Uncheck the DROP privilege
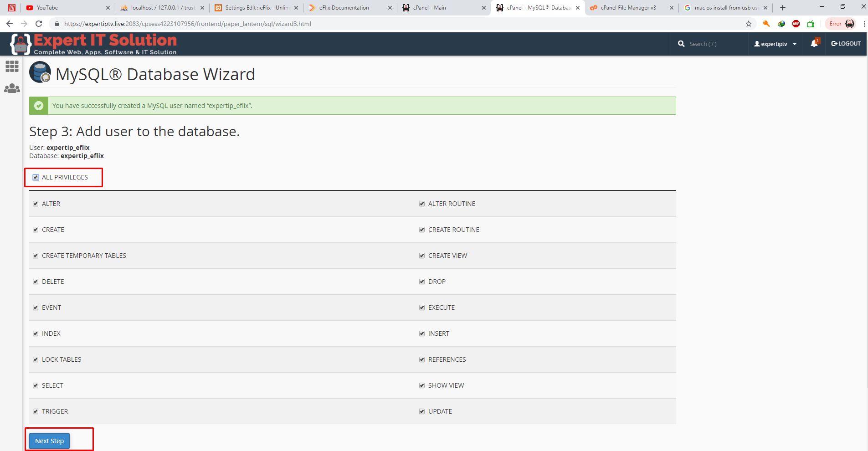The image size is (868, 451). click(x=422, y=282)
